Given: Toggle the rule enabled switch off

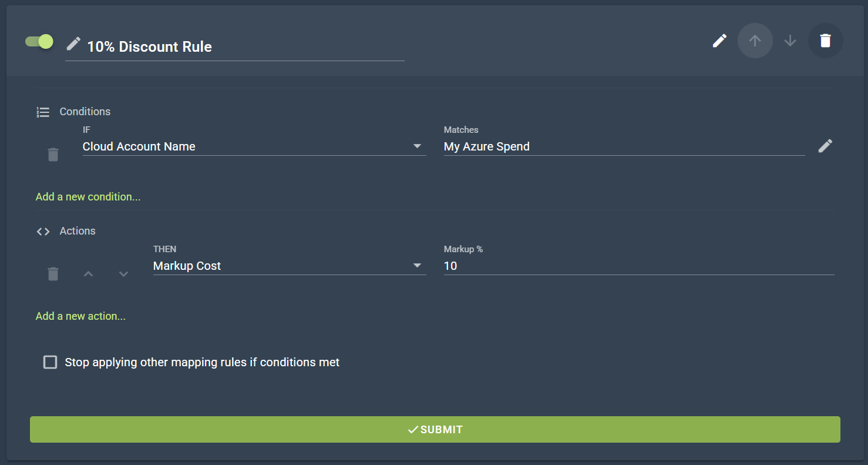Looking at the screenshot, I should coord(39,42).
